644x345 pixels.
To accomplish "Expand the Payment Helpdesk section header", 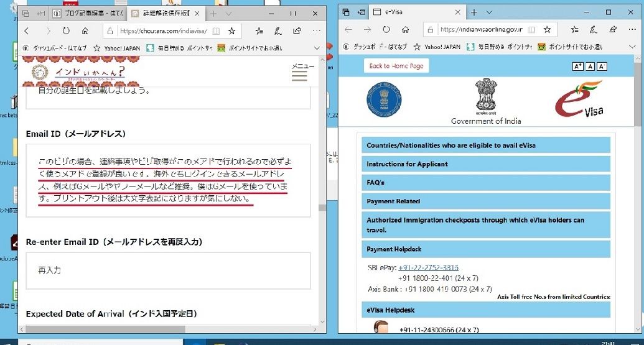I will coord(486,249).
